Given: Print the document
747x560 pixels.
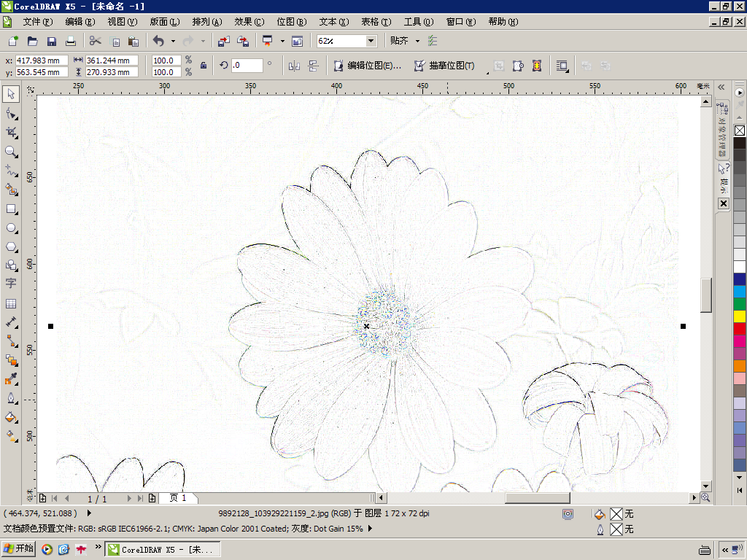Looking at the screenshot, I should (x=71, y=41).
